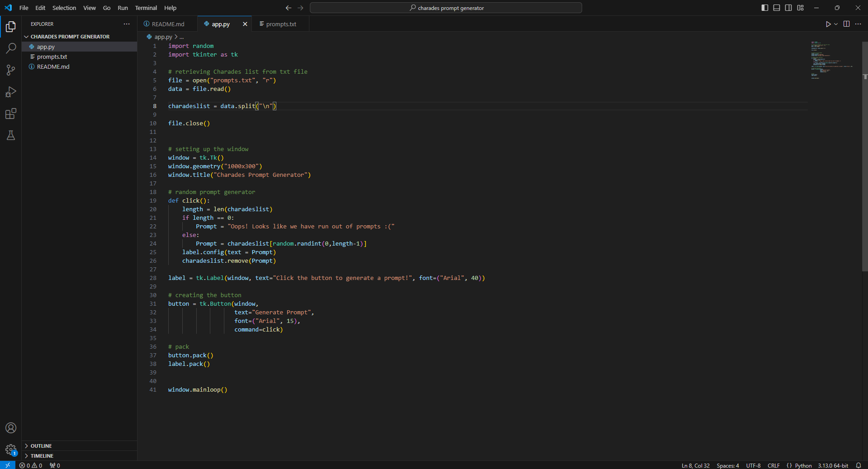Expand breadcrumb ellipsis after app.py

(x=182, y=37)
